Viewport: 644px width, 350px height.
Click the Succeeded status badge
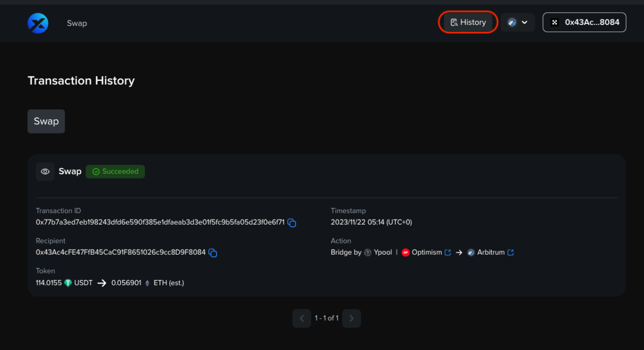click(115, 171)
